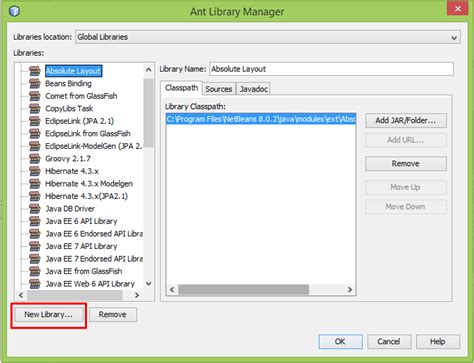Select CopyLibs Task library
474x363 pixels.
69,108
